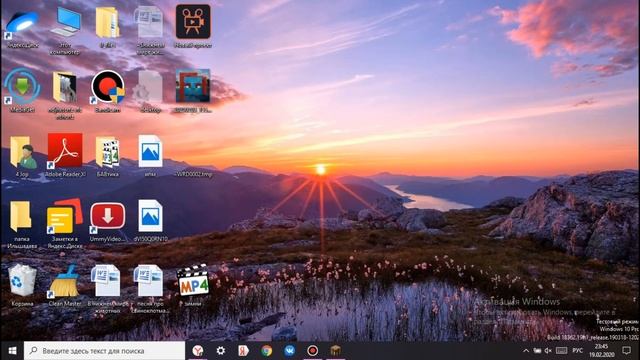This screenshot has width=640, height=360.
Task: Launch the Bandicam desktop shortcut
Action: [x=108, y=87]
